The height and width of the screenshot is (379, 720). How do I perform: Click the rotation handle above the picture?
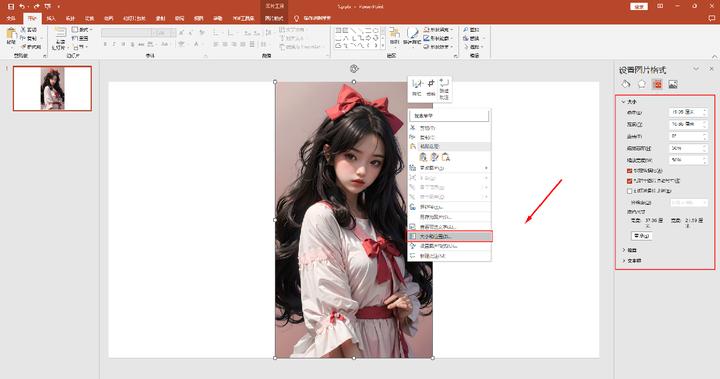(354, 69)
